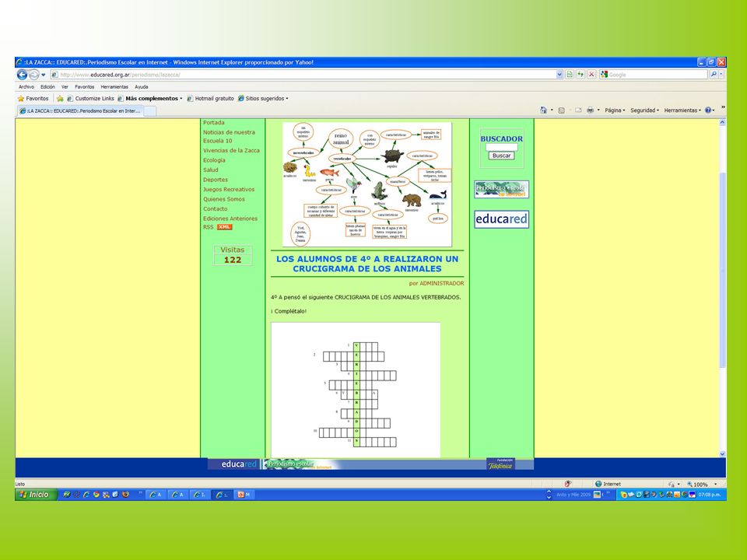
Task: Focus the address bar with educared.org.ar URL
Action: coord(303,75)
